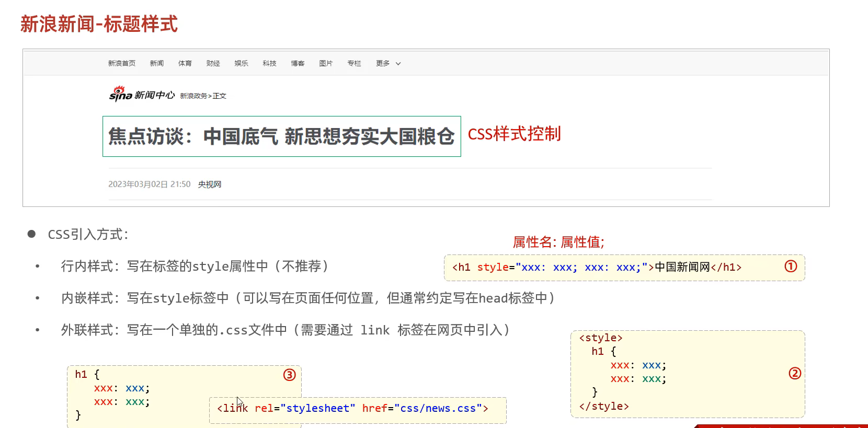Click the 外联样式 bullet line
The image size is (868, 428).
point(285,330)
